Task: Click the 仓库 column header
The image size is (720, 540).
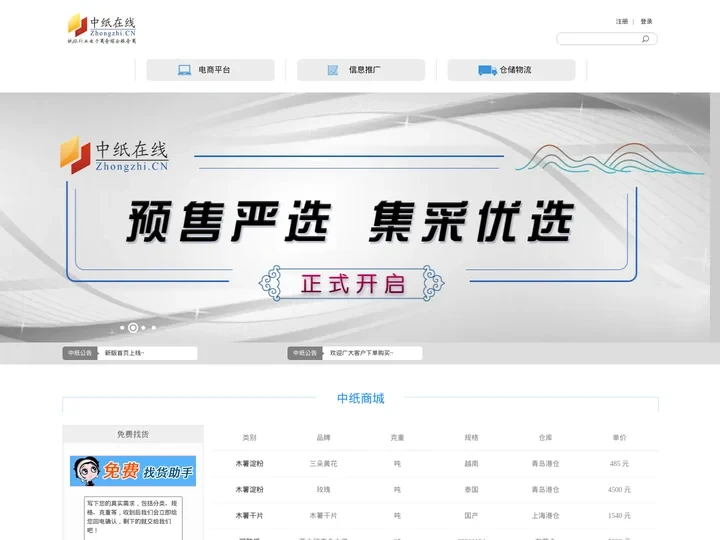Action: pyautogui.click(x=546, y=438)
